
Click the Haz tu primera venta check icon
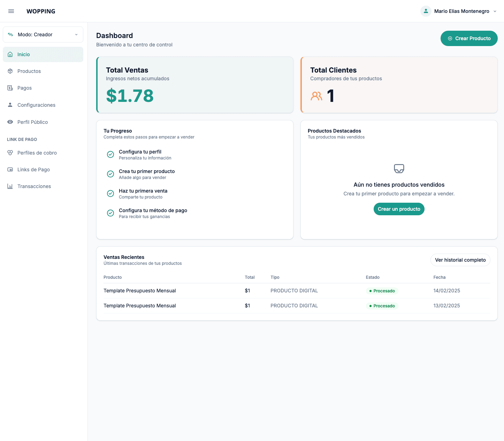110,194
